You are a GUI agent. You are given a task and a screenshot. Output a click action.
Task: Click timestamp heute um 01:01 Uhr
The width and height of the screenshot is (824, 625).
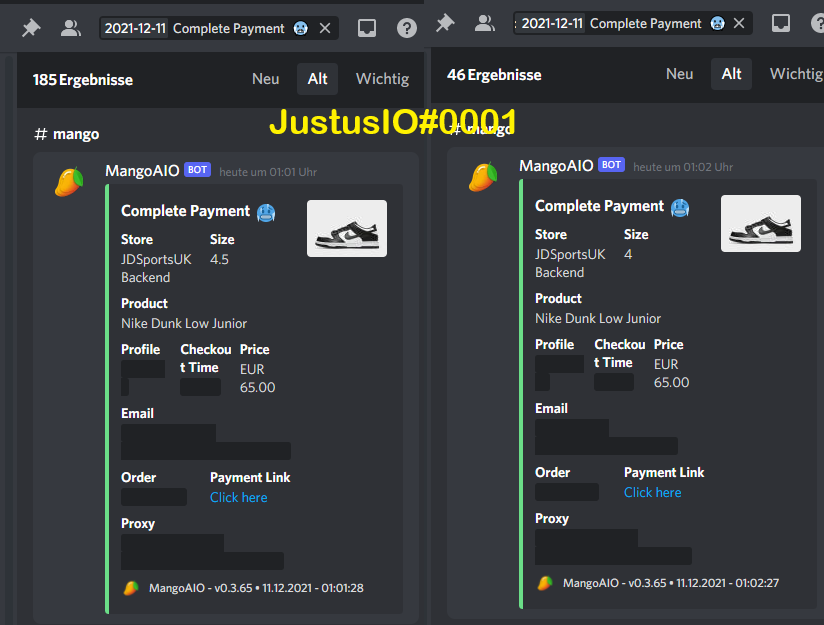(268, 172)
